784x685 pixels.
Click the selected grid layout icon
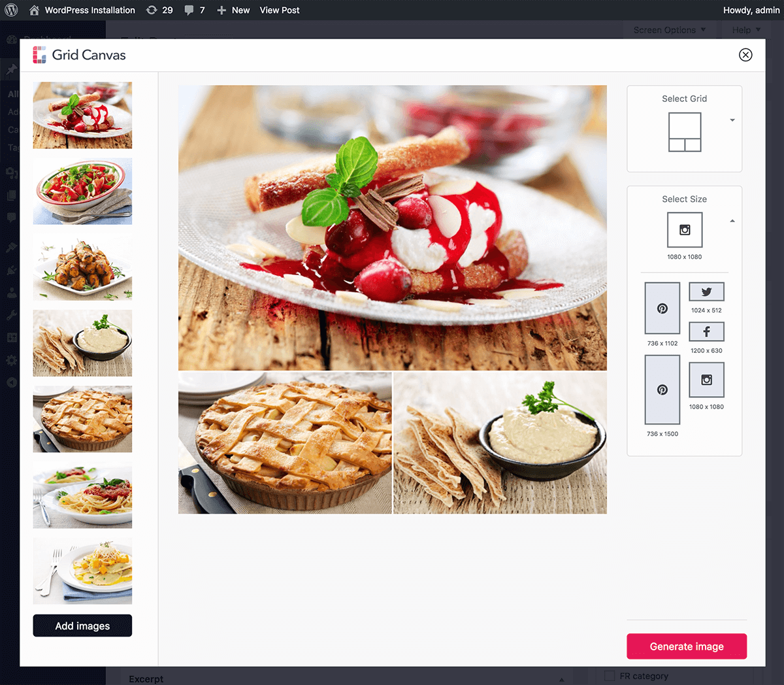(x=685, y=132)
